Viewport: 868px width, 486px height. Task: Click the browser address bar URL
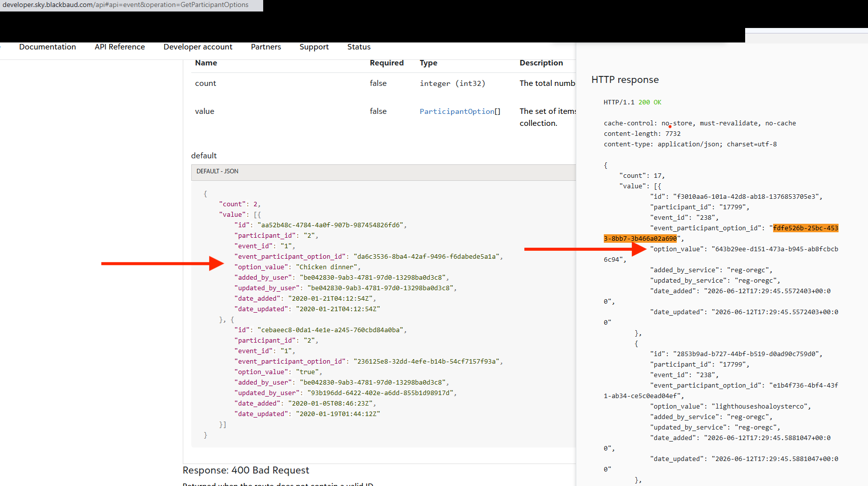point(125,5)
